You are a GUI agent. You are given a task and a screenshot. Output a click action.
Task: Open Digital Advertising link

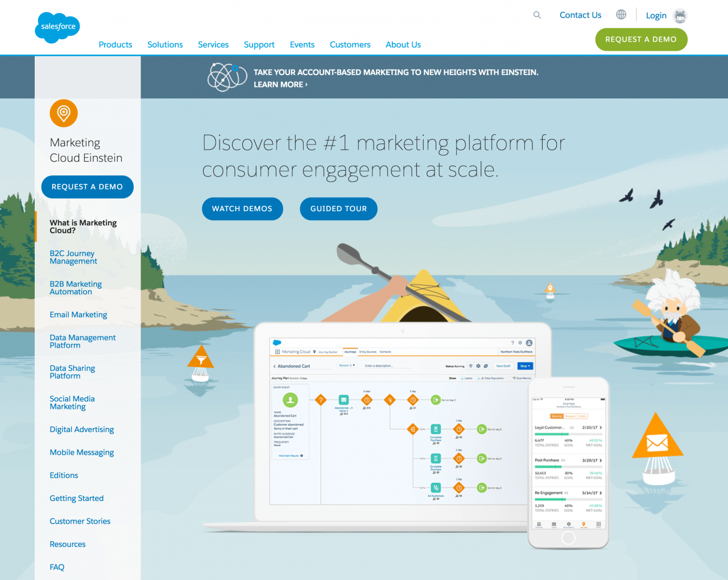coord(82,430)
